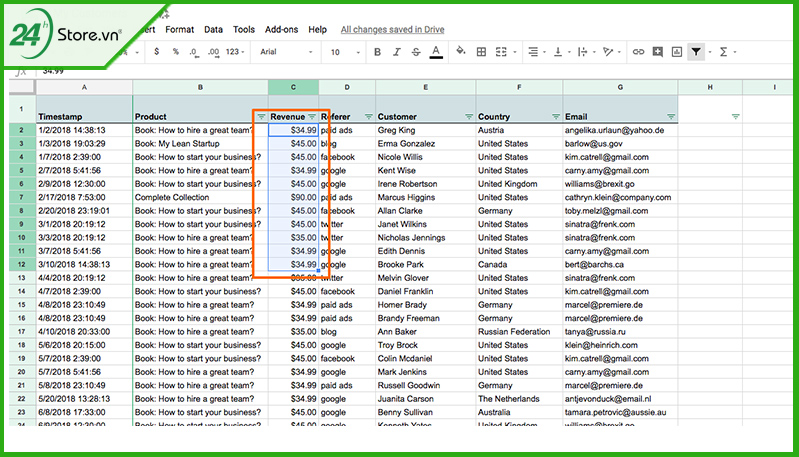Select cell Greg King

(425, 130)
